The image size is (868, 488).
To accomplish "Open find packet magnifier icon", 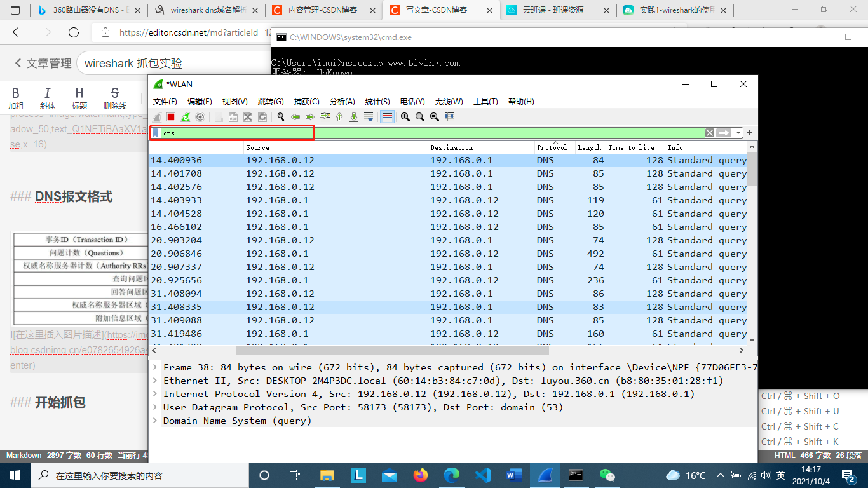I will coord(281,117).
